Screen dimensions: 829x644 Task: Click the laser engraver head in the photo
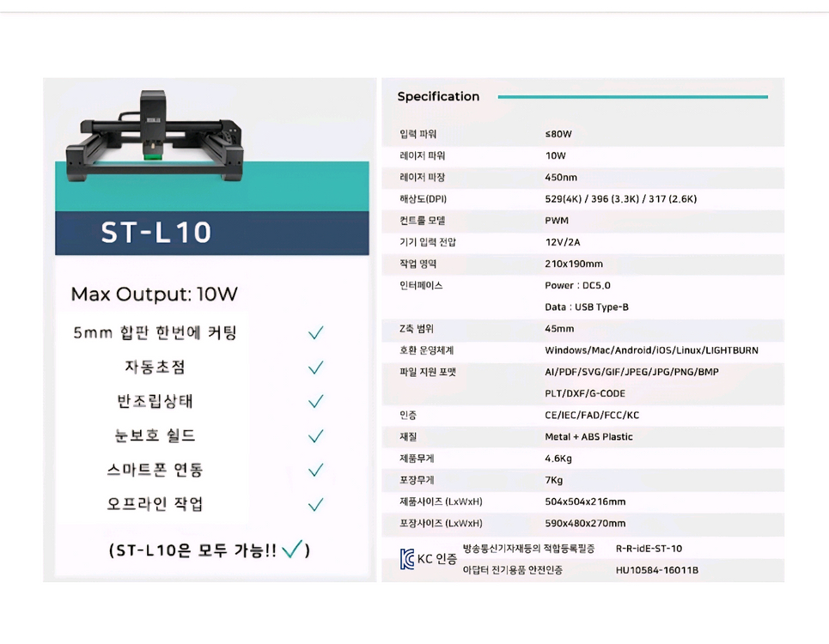[152, 116]
